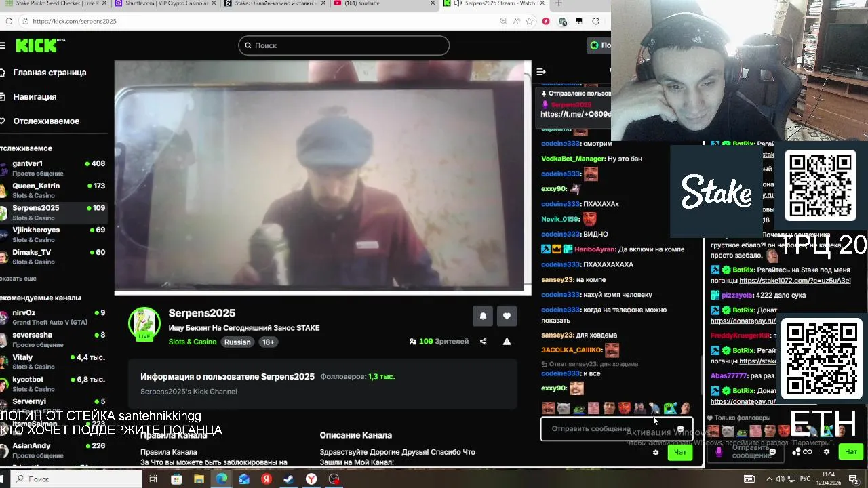This screenshot has width=868, height=488.
Task: Open File Explorer on taskbar
Action: pos(199,479)
